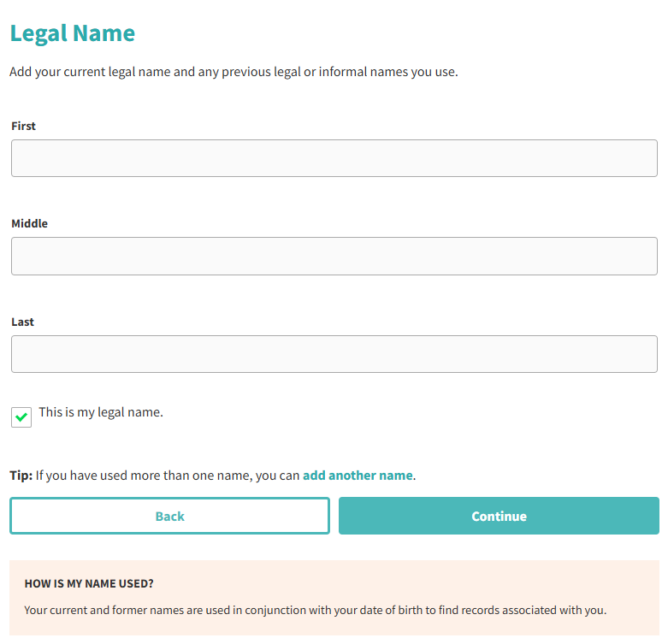The width and height of the screenshot is (668, 644).
Task: Open the "add another name" link
Action: pyautogui.click(x=358, y=476)
